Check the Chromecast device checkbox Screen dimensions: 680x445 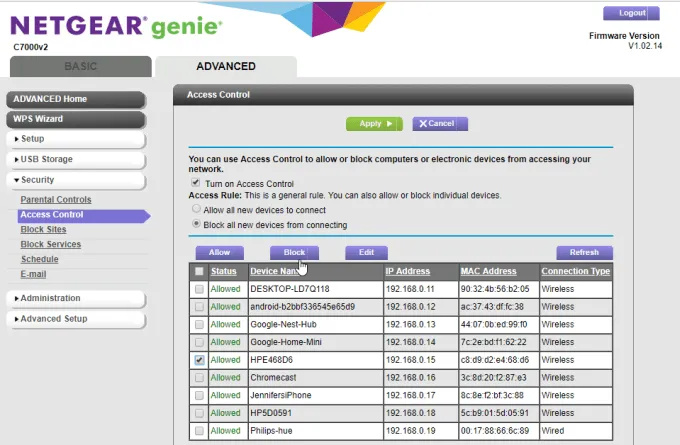(200, 377)
